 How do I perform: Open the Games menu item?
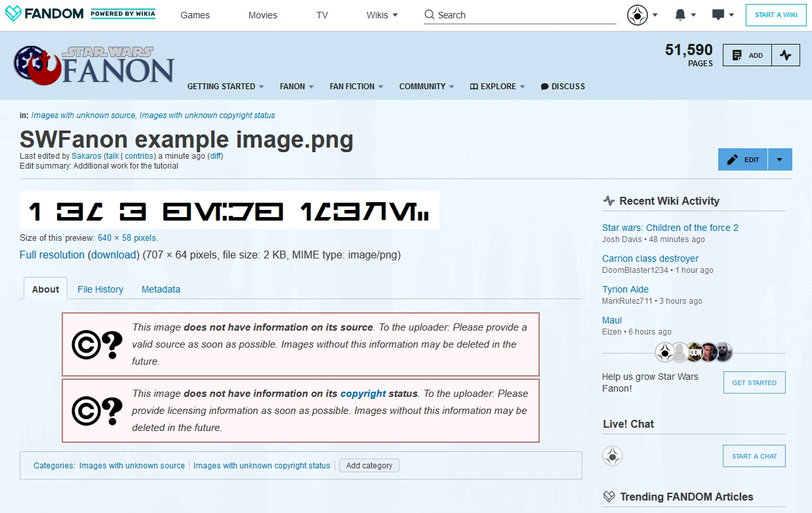pos(195,15)
